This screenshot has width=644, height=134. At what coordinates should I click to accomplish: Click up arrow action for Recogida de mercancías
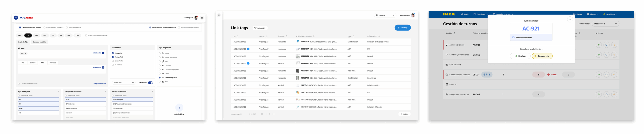pyautogui.click(x=598, y=94)
